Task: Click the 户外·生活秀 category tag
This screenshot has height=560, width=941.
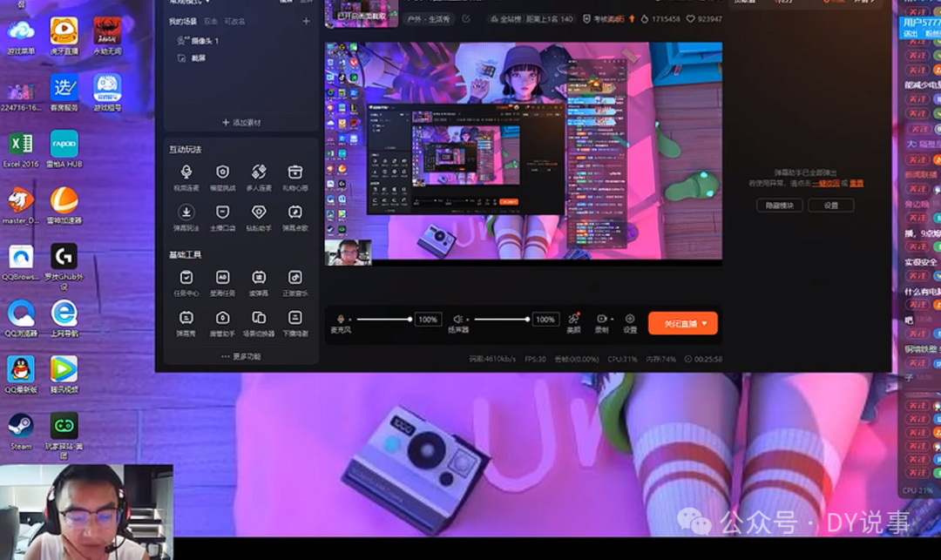Action: click(x=429, y=19)
